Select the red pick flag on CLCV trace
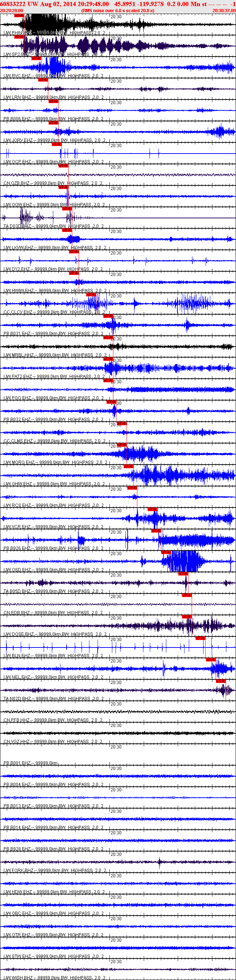This screenshot has height=980, width=236. pyautogui.click(x=91, y=295)
